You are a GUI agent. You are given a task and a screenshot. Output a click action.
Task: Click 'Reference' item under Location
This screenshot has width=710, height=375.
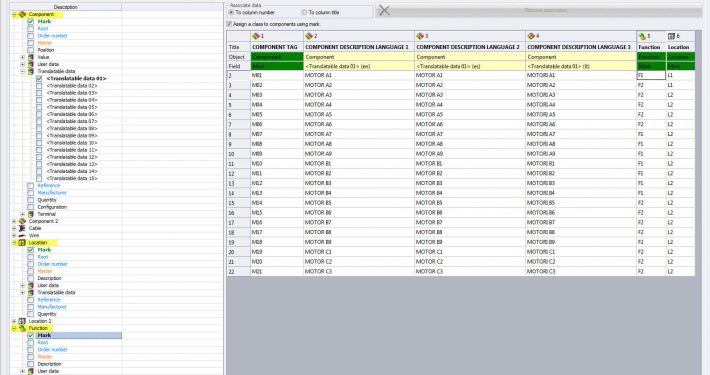tap(48, 300)
